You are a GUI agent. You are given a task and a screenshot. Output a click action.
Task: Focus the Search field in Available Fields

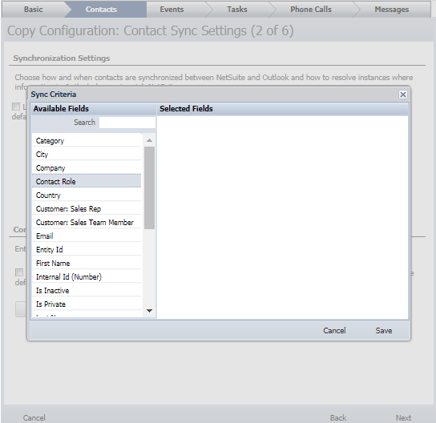pos(127,122)
